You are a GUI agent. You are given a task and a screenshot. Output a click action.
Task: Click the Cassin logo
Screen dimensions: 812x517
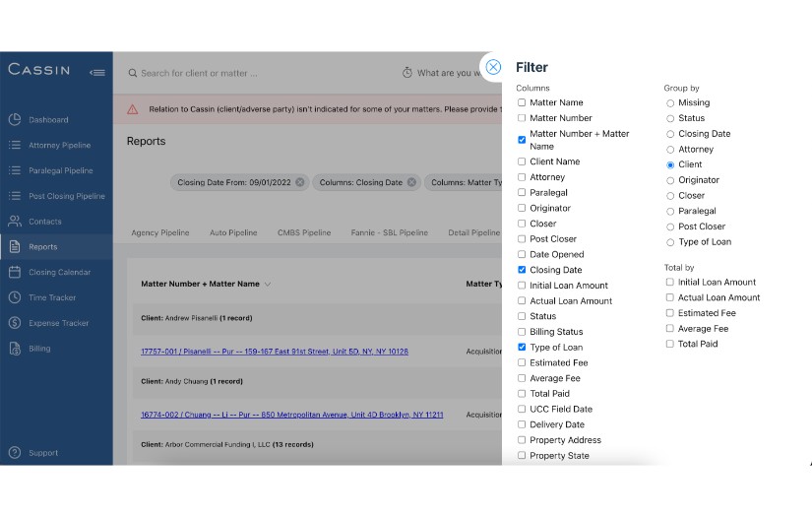tap(38, 70)
